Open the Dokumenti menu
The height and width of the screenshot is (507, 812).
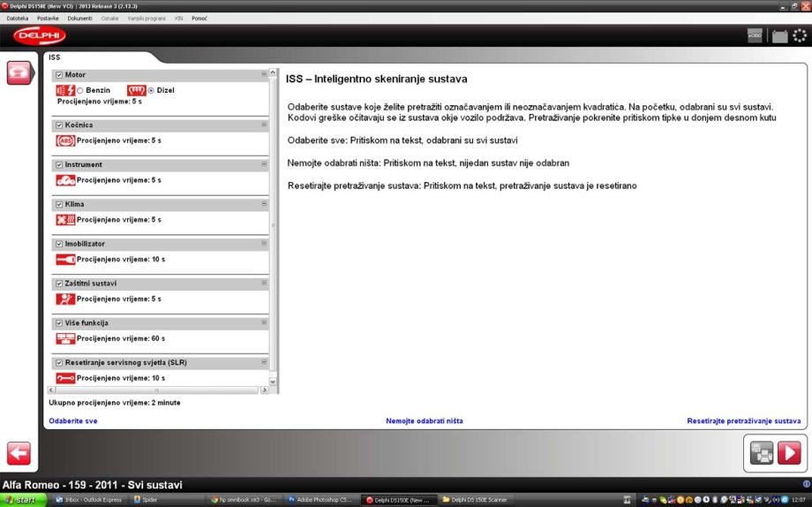click(79, 19)
